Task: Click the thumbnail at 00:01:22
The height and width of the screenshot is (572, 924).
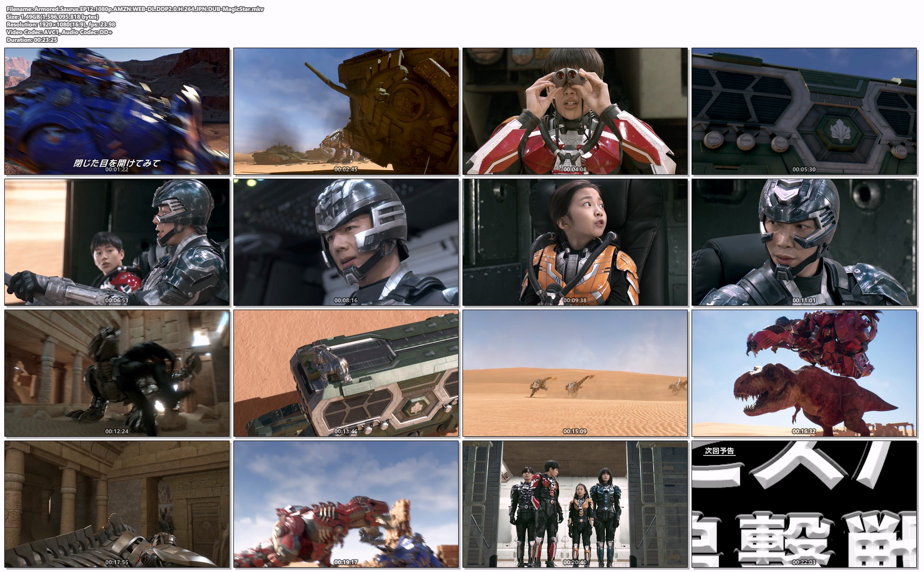Action: point(117,111)
